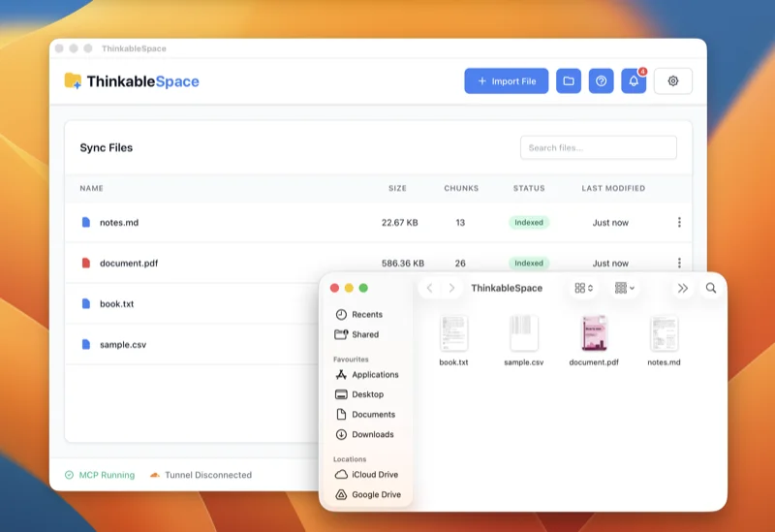
Task: Click the blue file icon beside sample.csv
Action: click(x=86, y=344)
